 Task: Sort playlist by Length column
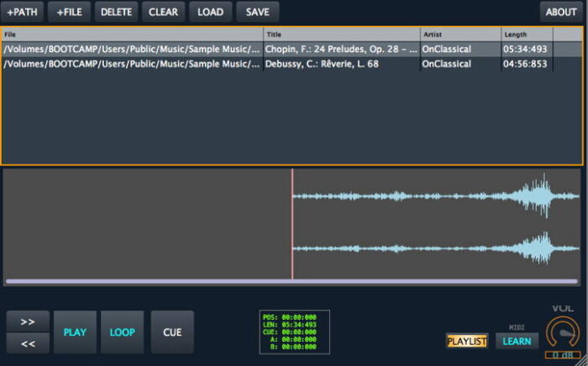click(527, 34)
